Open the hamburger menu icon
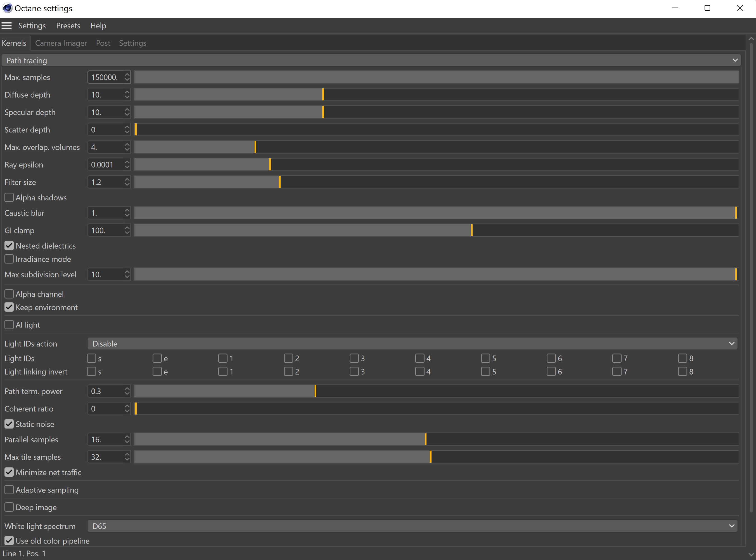Image resolution: width=756 pixels, height=560 pixels. (6, 26)
